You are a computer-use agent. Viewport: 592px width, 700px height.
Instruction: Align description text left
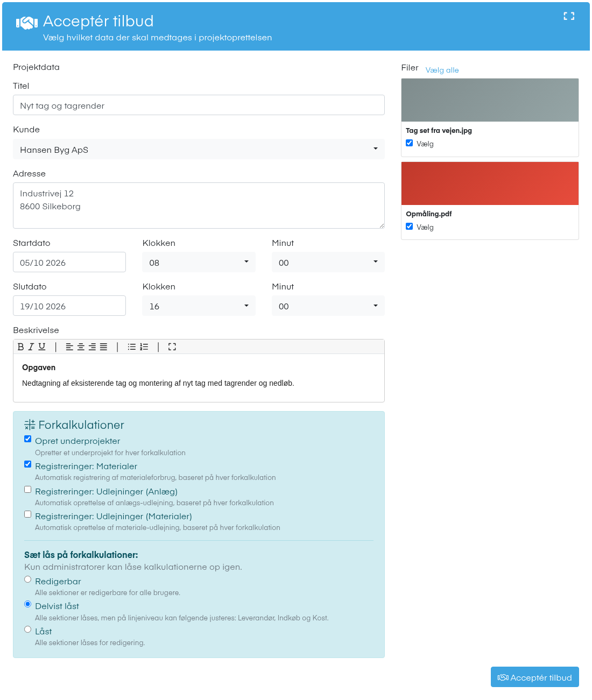point(69,347)
